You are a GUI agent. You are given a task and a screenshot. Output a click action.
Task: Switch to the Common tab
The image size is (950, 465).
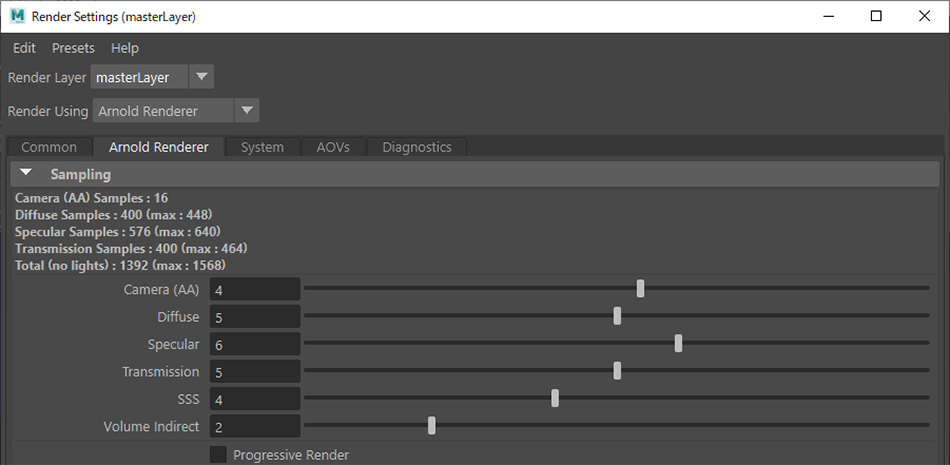49,147
